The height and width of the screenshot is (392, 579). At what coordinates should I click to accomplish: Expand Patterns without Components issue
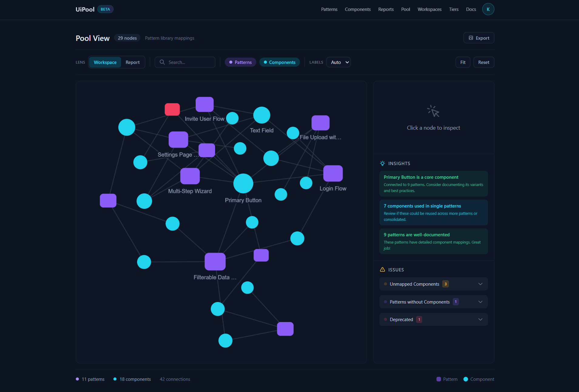[x=434, y=302]
